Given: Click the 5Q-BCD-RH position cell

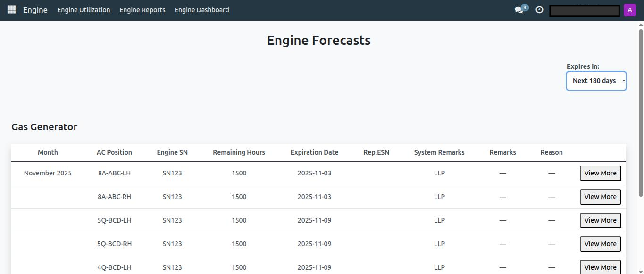Looking at the screenshot, I should pos(114,244).
